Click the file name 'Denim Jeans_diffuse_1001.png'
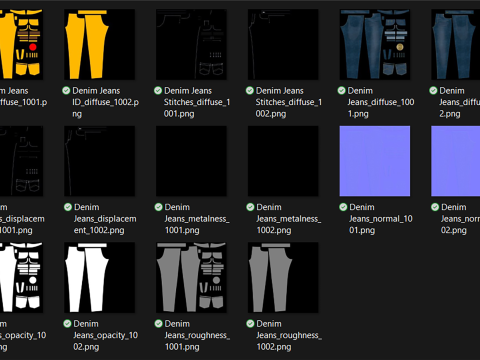 pos(381,102)
